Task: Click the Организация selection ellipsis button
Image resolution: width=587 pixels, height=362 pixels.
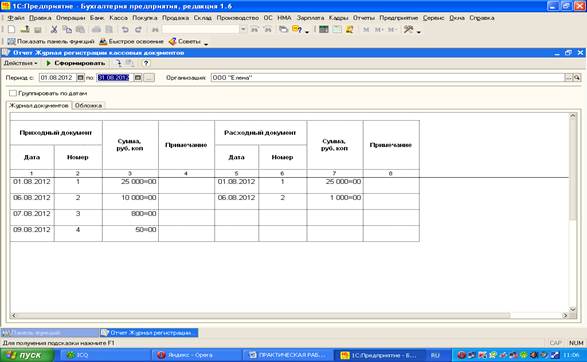Action: click(568, 77)
